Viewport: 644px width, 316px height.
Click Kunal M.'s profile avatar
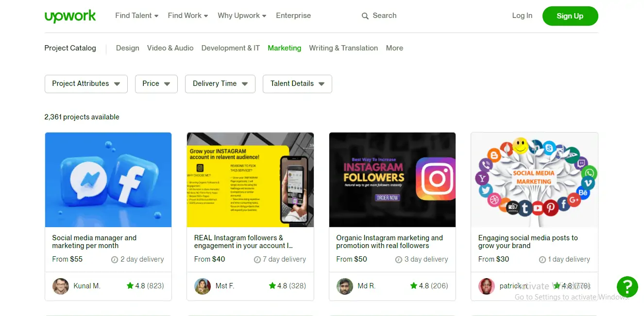pyautogui.click(x=60, y=286)
